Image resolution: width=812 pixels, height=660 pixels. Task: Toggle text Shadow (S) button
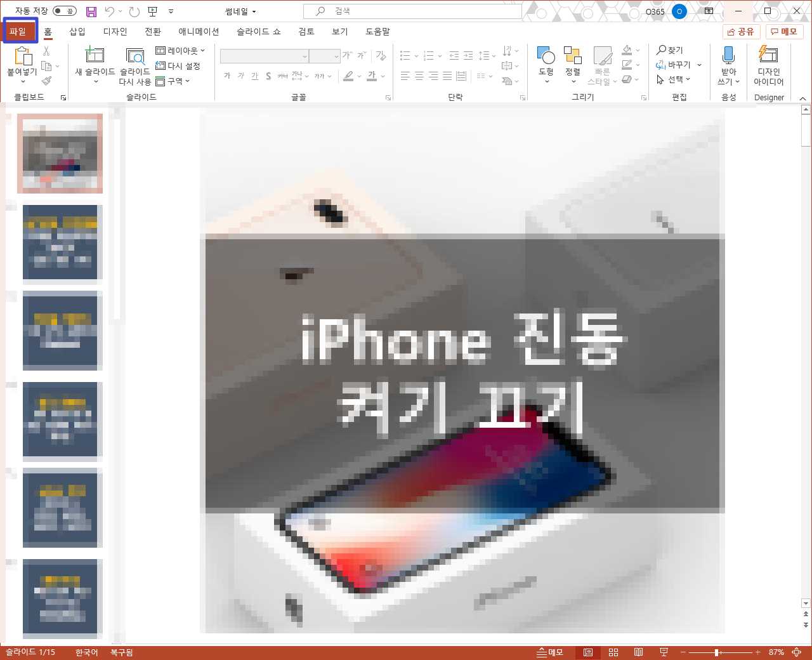[268, 76]
